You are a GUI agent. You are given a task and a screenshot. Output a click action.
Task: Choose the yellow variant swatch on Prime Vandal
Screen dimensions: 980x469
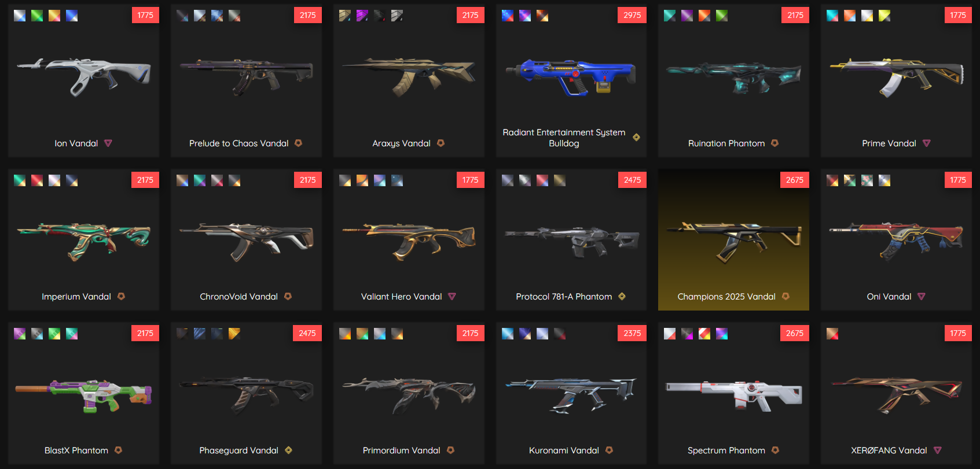pos(884,16)
